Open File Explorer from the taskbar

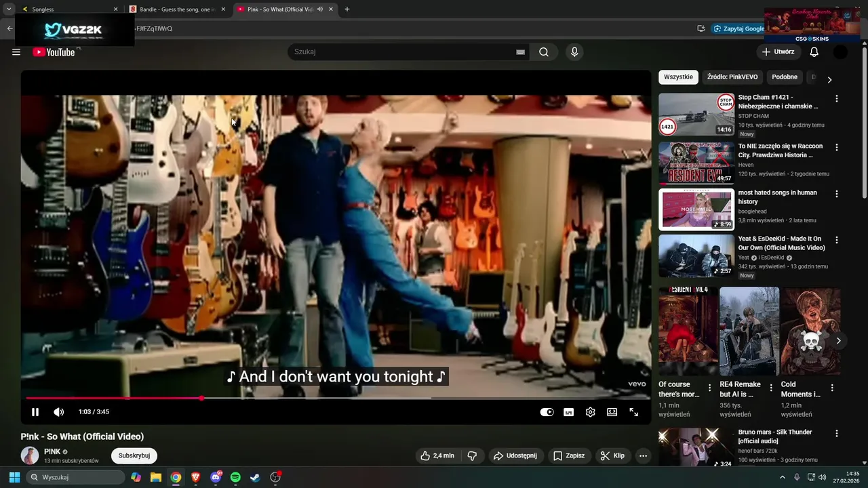[x=156, y=477]
